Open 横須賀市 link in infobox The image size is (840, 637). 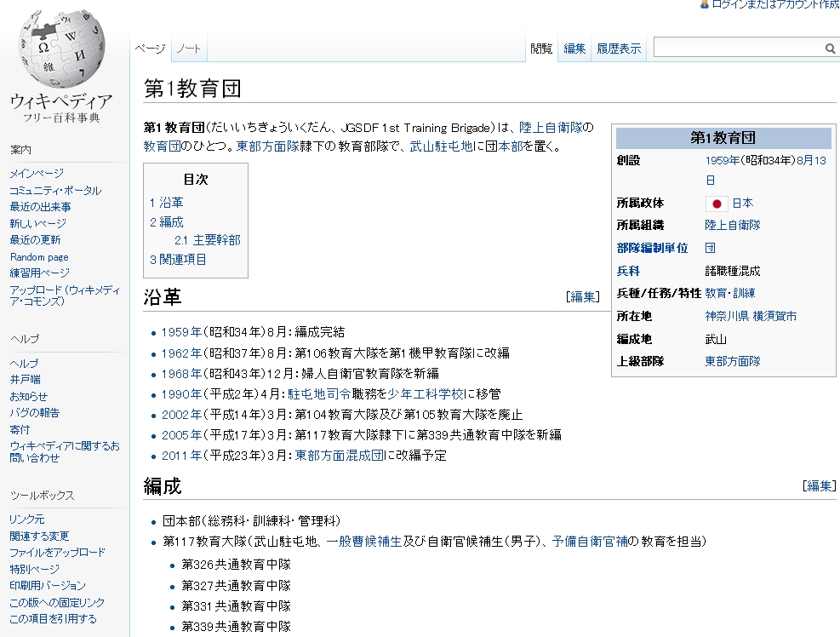pos(774,316)
